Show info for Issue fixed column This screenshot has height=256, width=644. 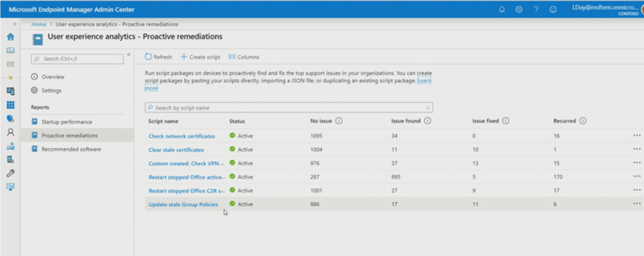click(x=506, y=121)
